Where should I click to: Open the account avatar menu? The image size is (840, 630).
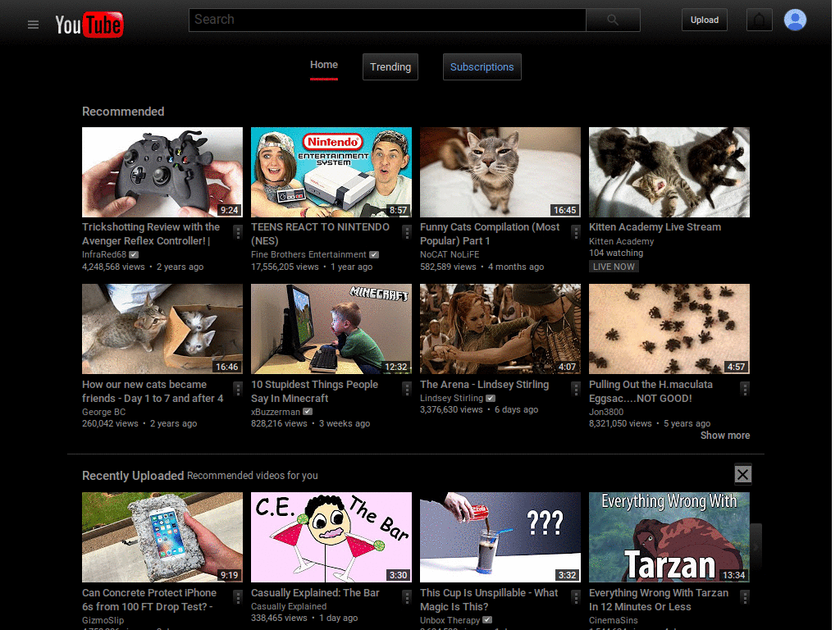coord(795,20)
